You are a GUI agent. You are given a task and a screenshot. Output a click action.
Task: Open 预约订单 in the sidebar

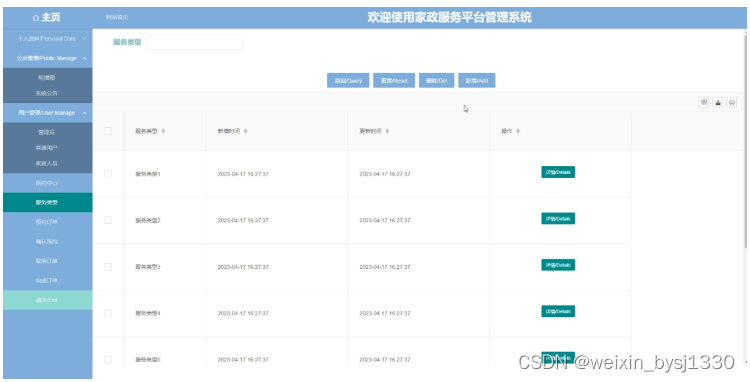(x=47, y=222)
